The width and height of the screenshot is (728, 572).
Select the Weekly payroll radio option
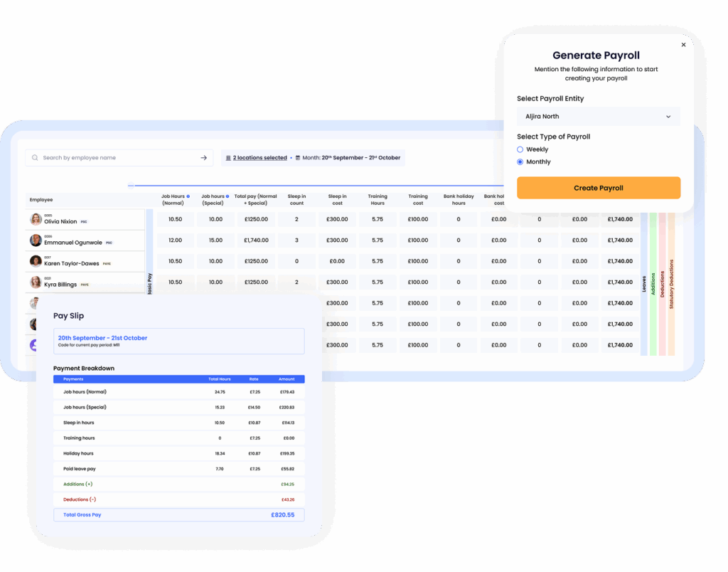[x=520, y=149]
